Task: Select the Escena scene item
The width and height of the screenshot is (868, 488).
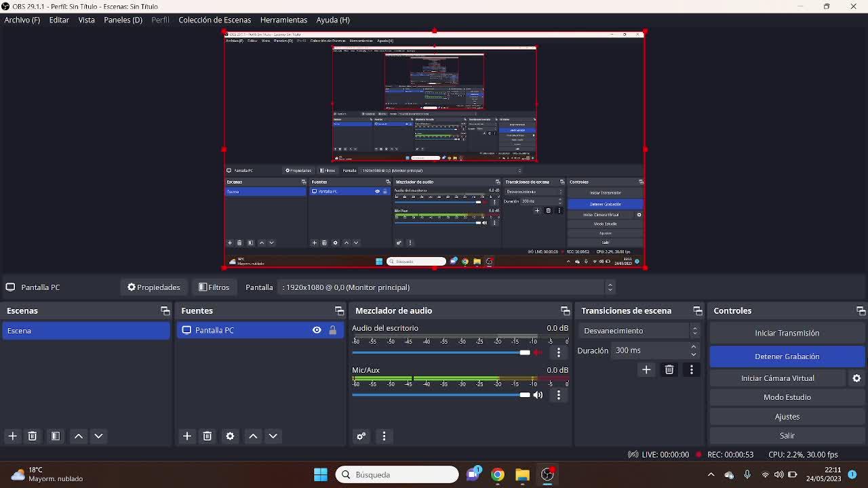Action: 86,331
